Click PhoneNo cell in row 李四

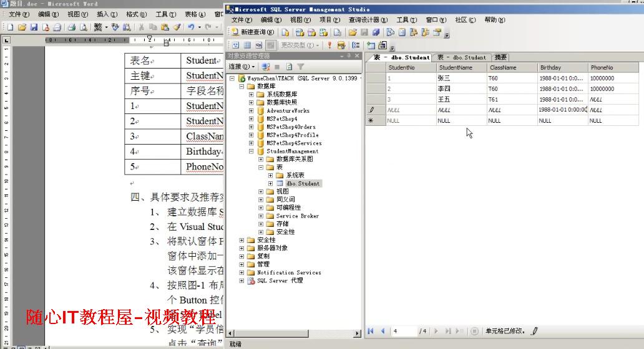coord(613,88)
